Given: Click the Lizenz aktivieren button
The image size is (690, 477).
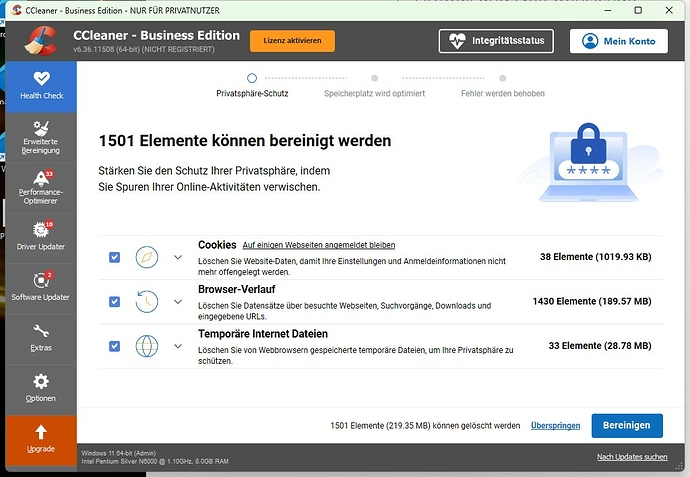Looking at the screenshot, I should click(292, 40).
